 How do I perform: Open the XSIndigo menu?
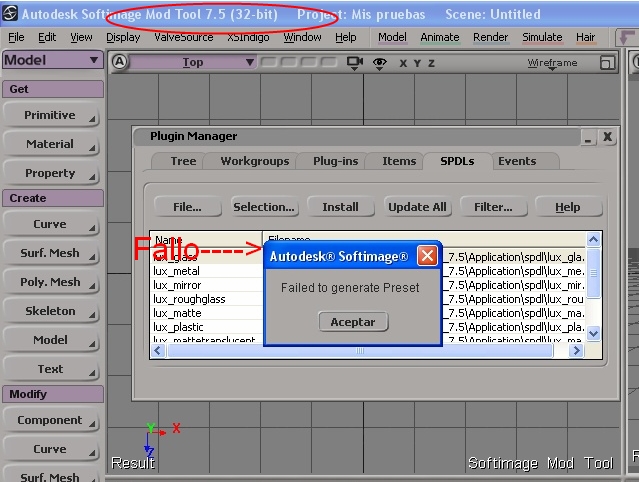click(248, 37)
